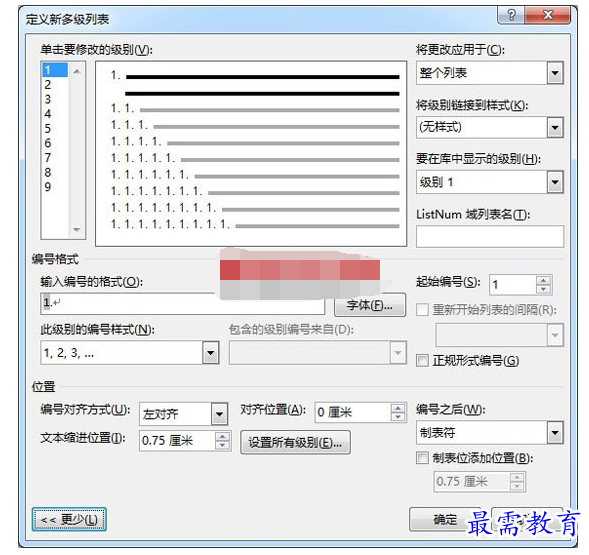Select level 7 in the level list

[55, 158]
